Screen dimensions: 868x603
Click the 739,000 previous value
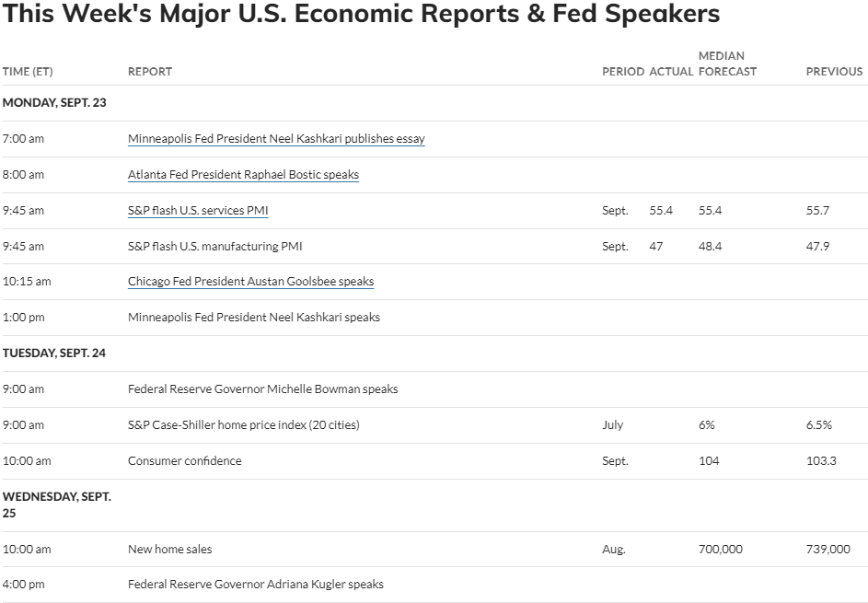pos(828,550)
